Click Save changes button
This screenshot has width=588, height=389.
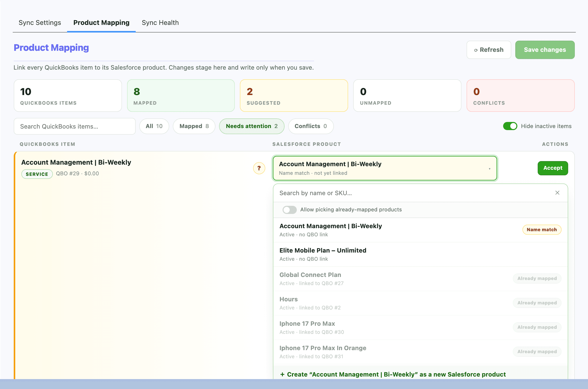pos(545,50)
